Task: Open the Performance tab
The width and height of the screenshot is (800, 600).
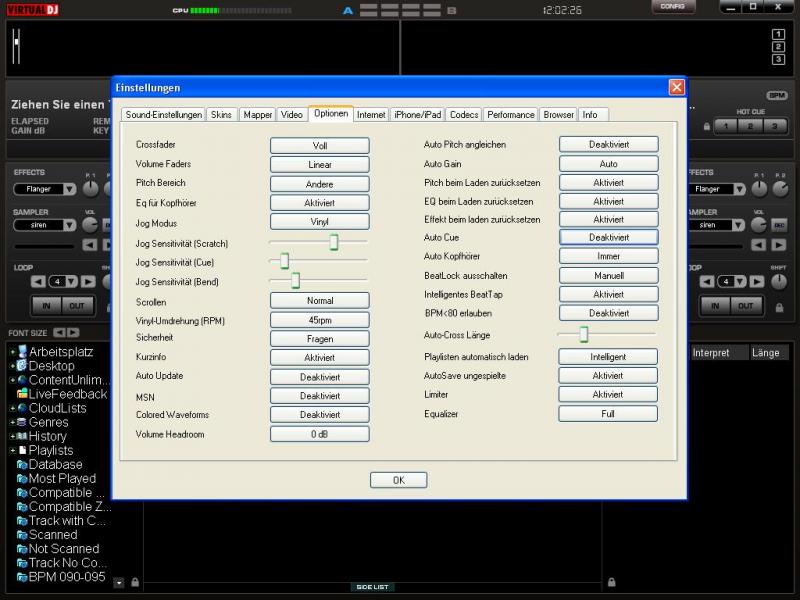Action: tap(511, 115)
